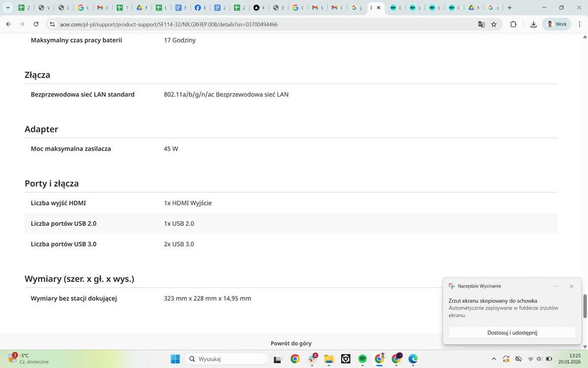The width and height of the screenshot is (588, 368).
Task: Go back to the previous page
Action: point(8,24)
